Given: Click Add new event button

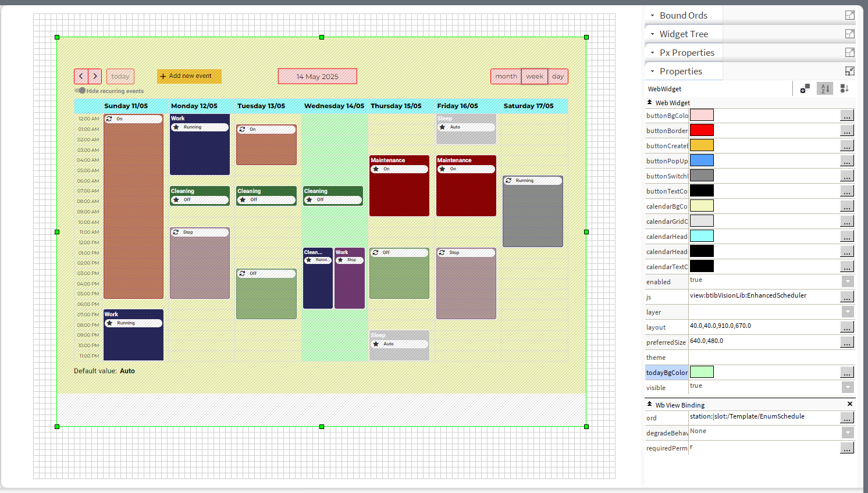Looking at the screenshot, I should point(189,76).
